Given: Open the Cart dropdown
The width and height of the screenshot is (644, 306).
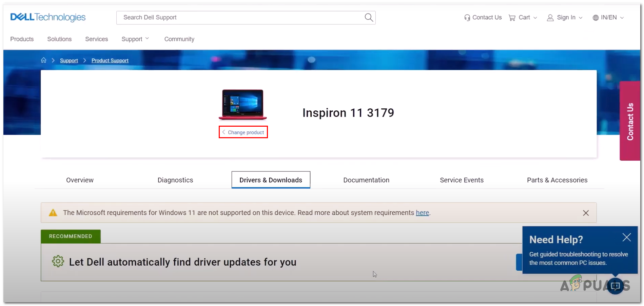Looking at the screenshot, I should point(523,18).
